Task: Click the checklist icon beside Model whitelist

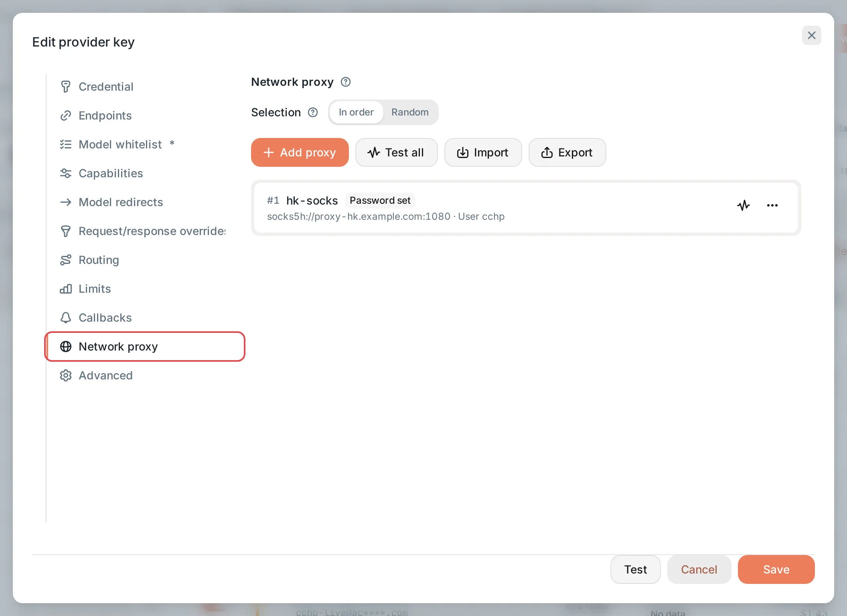Action: [66, 144]
